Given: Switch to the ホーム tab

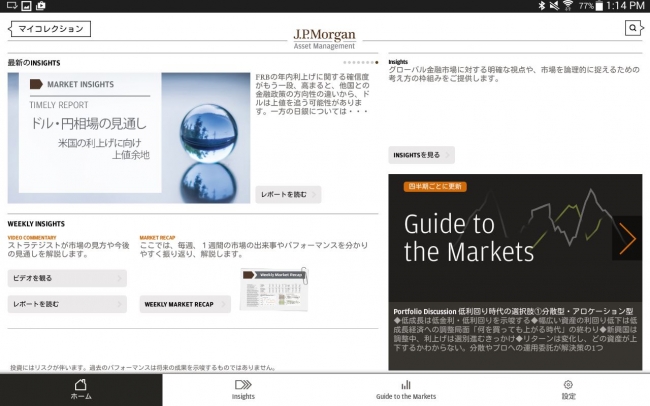Looking at the screenshot, I should pyautogui.click(x=81, y=390).
